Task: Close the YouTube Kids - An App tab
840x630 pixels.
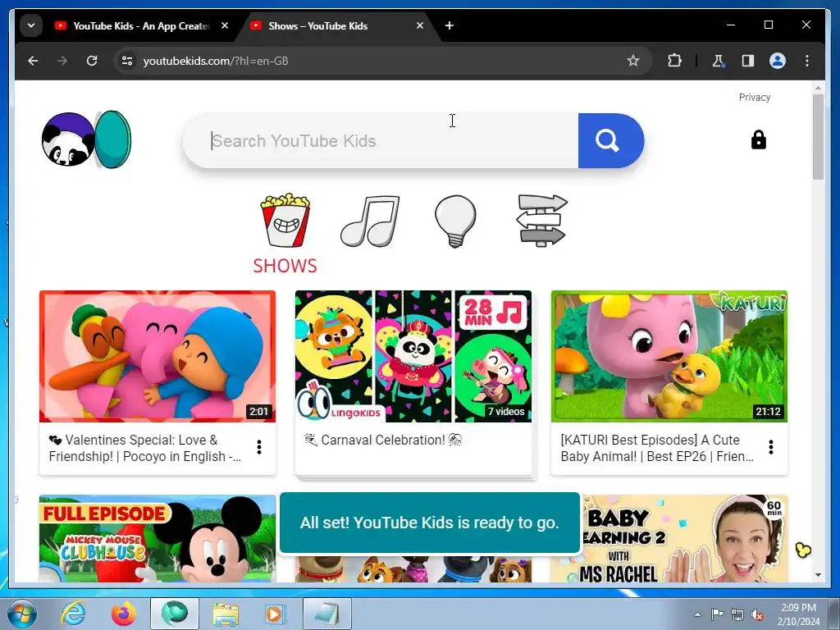Action: point(225,25)
